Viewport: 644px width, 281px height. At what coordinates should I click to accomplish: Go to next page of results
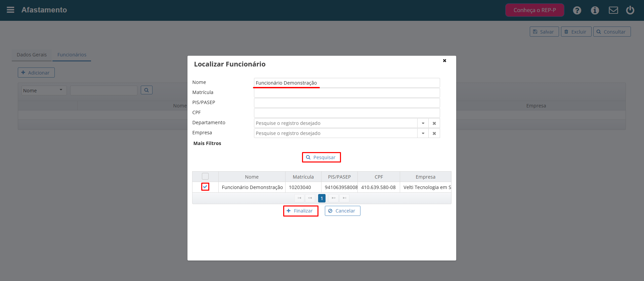tap(334, 198)
